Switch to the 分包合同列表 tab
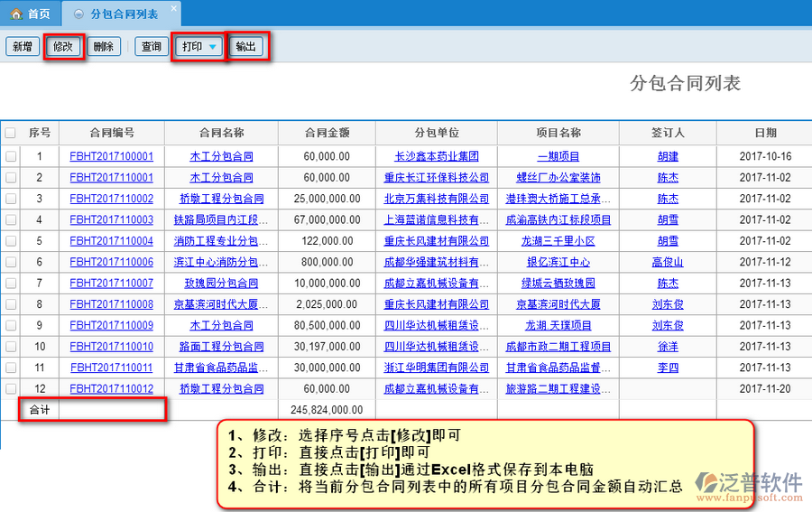 (x=124, y=14)
